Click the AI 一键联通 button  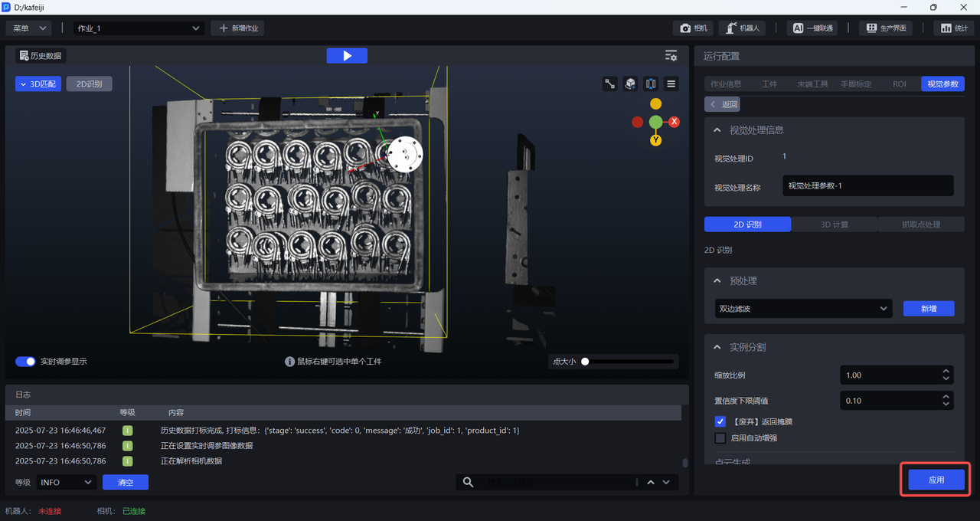point(812,28)
